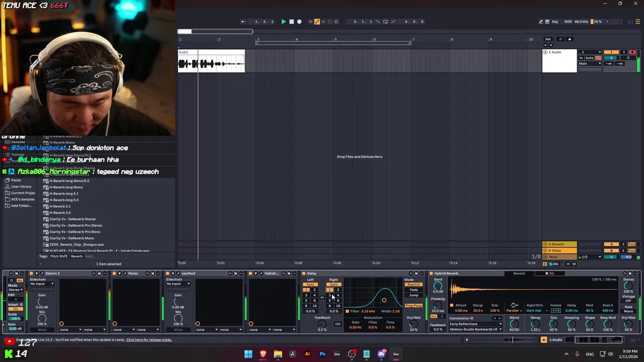This screenshot has height=362, width=644.
Task: Open MIDI map mode button
Action: 568,22
